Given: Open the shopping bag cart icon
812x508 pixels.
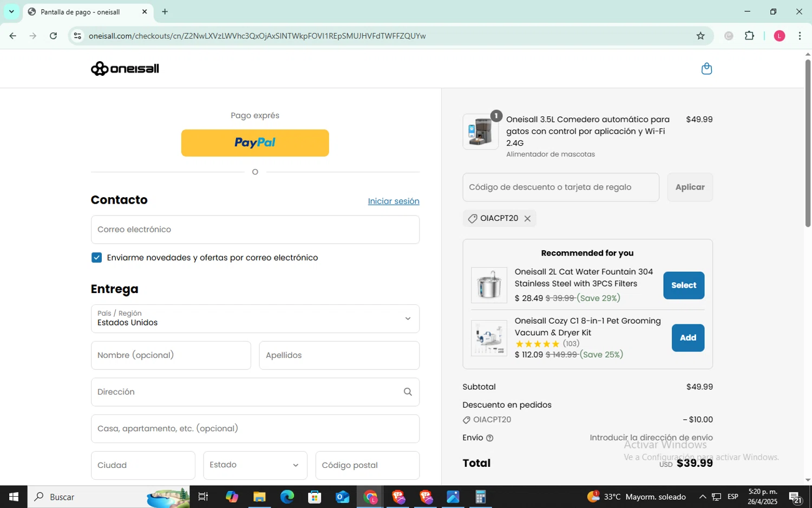Looking at the screenshot, I should coord(706,69).
